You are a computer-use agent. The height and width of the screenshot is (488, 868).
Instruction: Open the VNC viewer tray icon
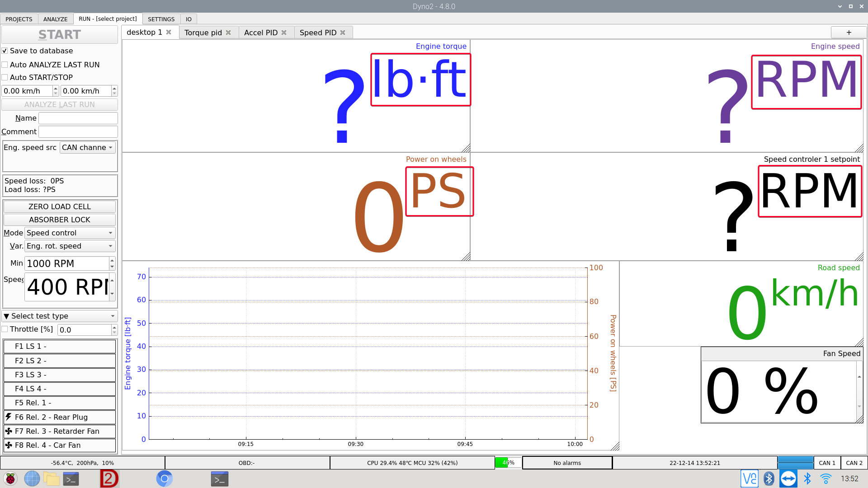(749, 479)
